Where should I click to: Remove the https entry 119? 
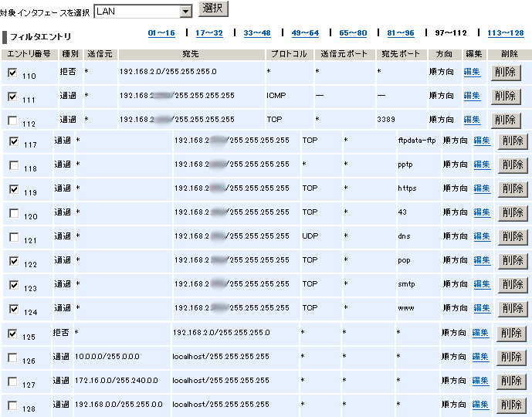(x=513, y=188)
